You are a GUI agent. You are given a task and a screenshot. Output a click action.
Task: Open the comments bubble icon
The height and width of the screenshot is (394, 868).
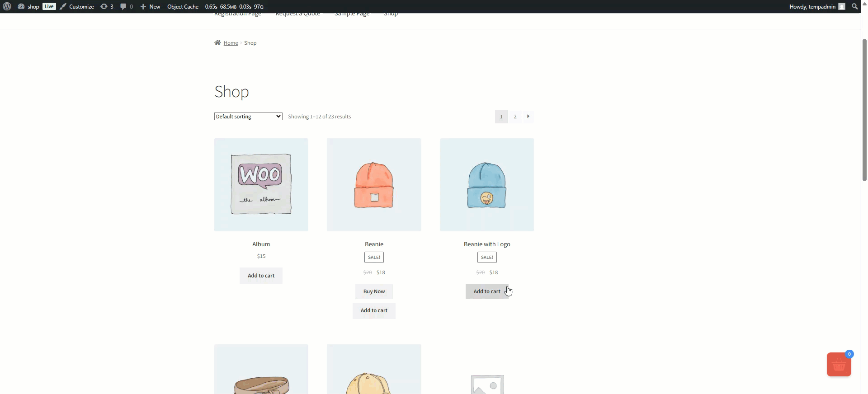click(x=127, y=6)
